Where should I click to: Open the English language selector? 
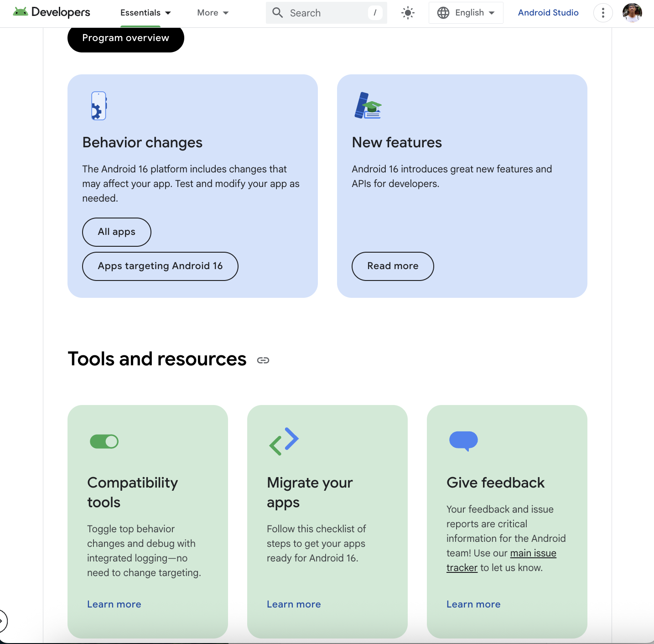click(x=466, y=13)
